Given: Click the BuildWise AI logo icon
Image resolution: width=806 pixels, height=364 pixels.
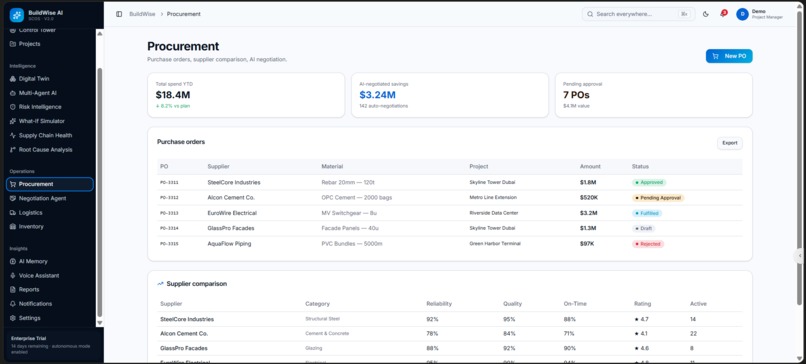Looking at the screenshot, I should point(16,15).
